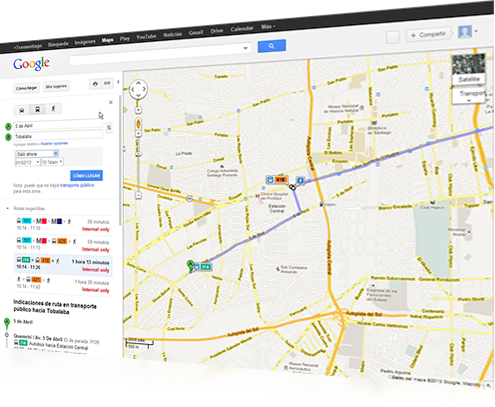Open the Salir ahora departure dropdown
The image size is (495, 407).
[x=37, y=154]
